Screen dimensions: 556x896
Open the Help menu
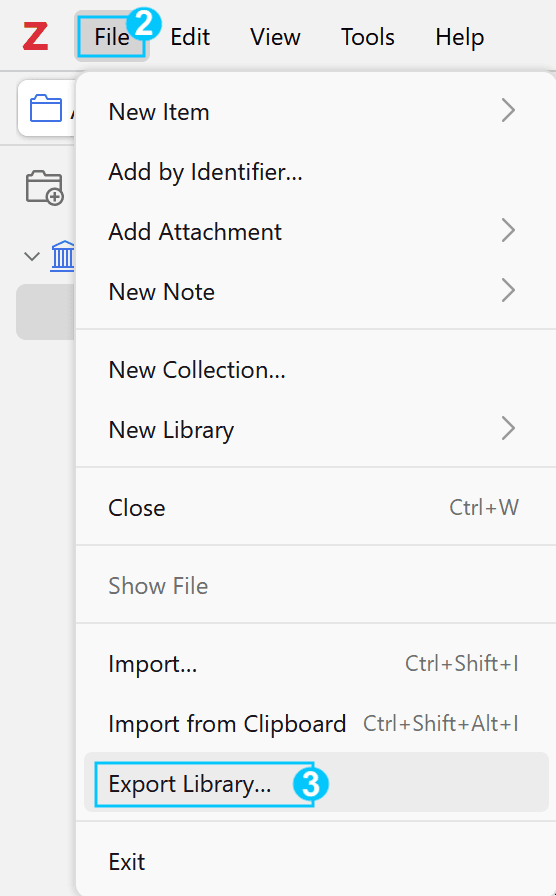[459, 37]
